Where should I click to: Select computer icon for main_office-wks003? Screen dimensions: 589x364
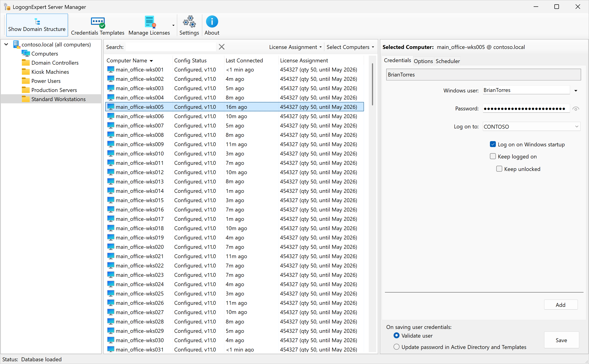click(111, 88)
